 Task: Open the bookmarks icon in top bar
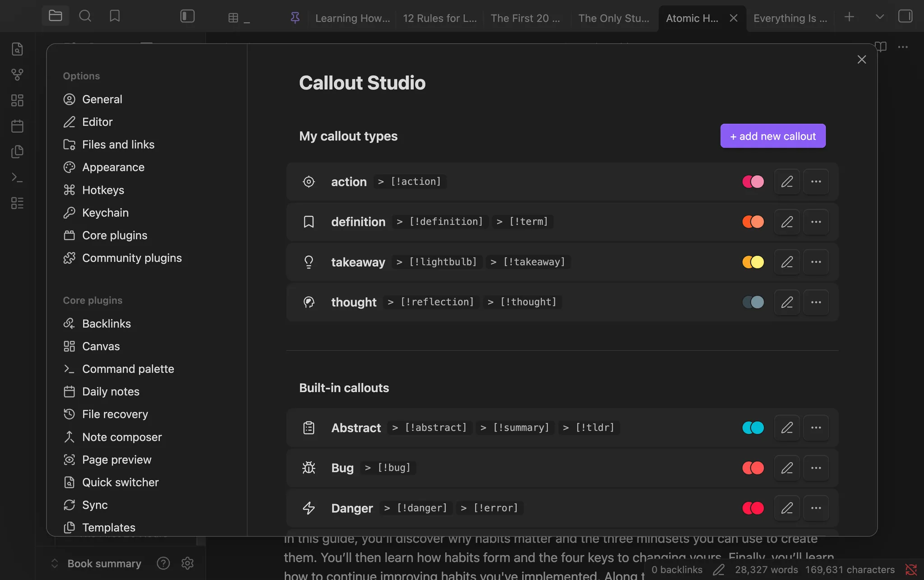115,16
